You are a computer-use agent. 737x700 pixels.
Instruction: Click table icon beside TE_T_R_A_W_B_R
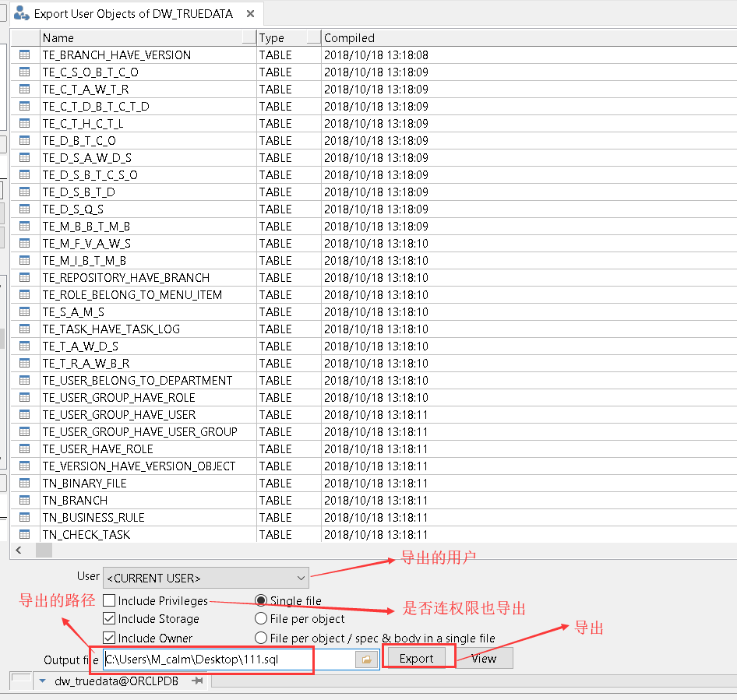pyautogui.click(x=24, y=363)
